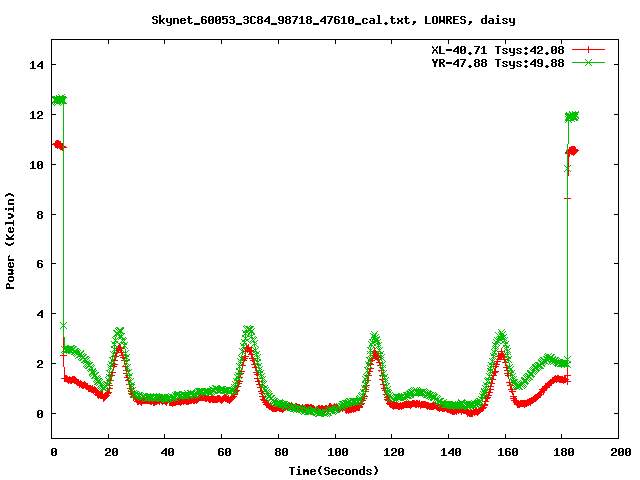Pick the green curve peak near 69 seconds
The height and width of the screenshot is (480, 640).
[x=249, y=330]
